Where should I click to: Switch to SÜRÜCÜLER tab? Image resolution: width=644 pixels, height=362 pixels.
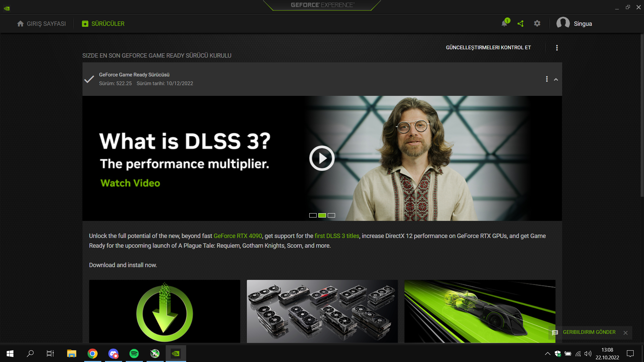pos(103,24)
